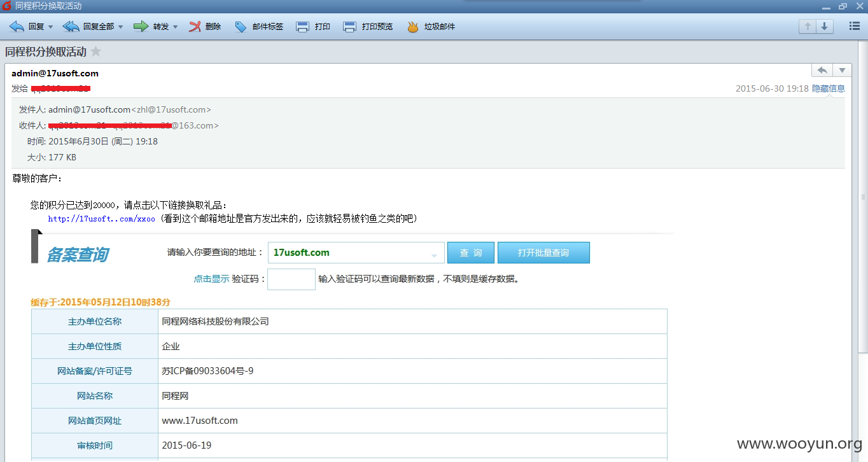Image resolution: width=868 pixels, height=462 pixels.
Task: Click sender address zhl@17usoft.com
Action: [171, 109]
